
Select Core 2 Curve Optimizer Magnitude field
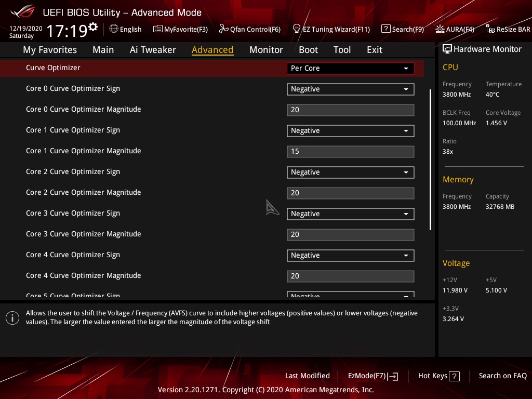click(x=350, y=193)
